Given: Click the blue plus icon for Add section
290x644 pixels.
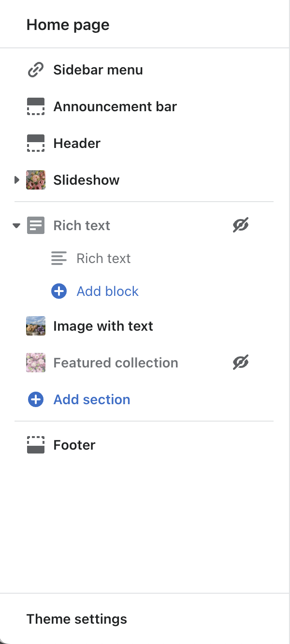Looking at the screenshot, I should 35,400.
